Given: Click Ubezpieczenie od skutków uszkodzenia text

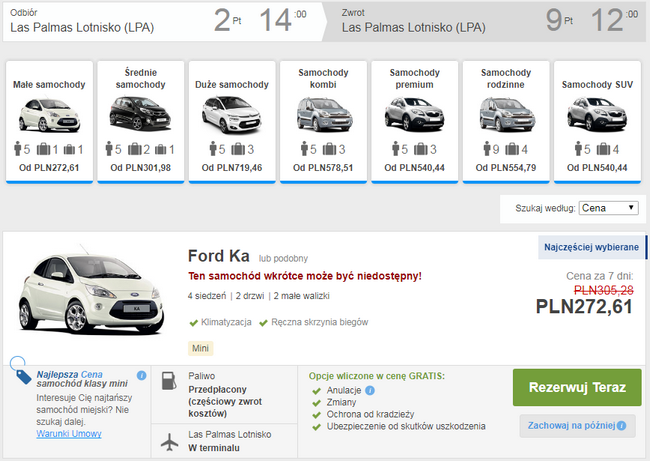Looking at the screenshot, I should (406, 426).
